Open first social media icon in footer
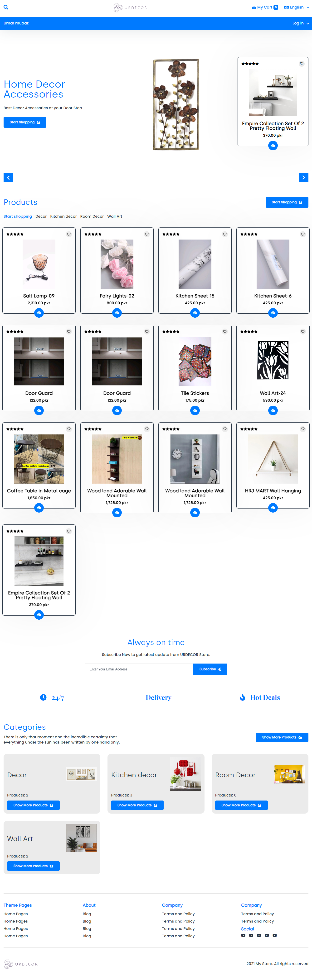The image size is (312, 980). [243, 935]
